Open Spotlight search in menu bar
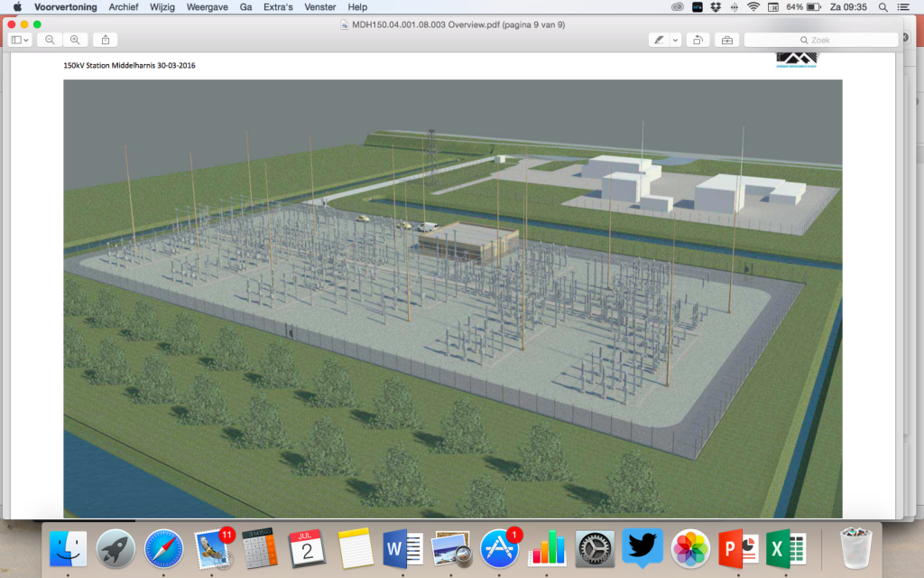924x578 pixels. pyautogui.click(x=882, y=7)
